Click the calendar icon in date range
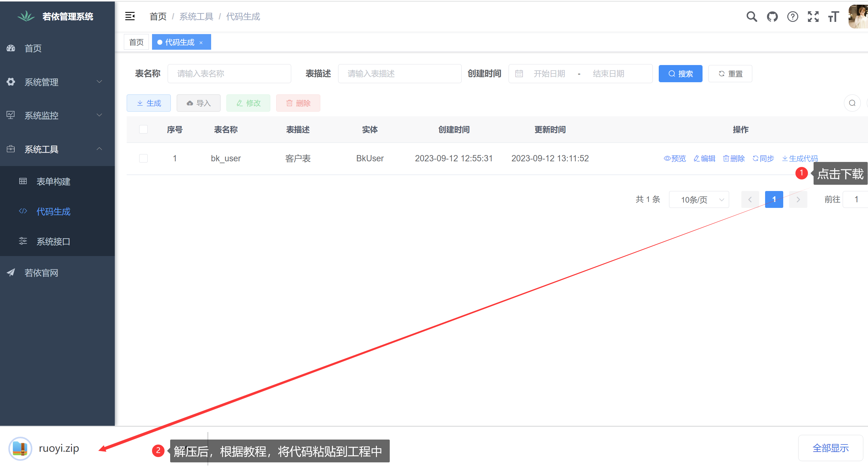The height and width of the screenshot is (468, 868). pyautogui.click(x=519, y=73)
